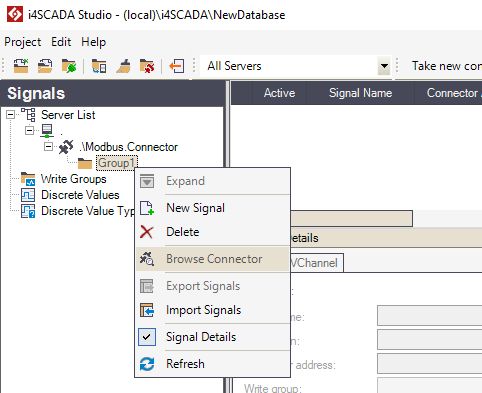This screenshot has height=393, width=482.
Task: Click the Server List tree icon
Action: point(28,115)
